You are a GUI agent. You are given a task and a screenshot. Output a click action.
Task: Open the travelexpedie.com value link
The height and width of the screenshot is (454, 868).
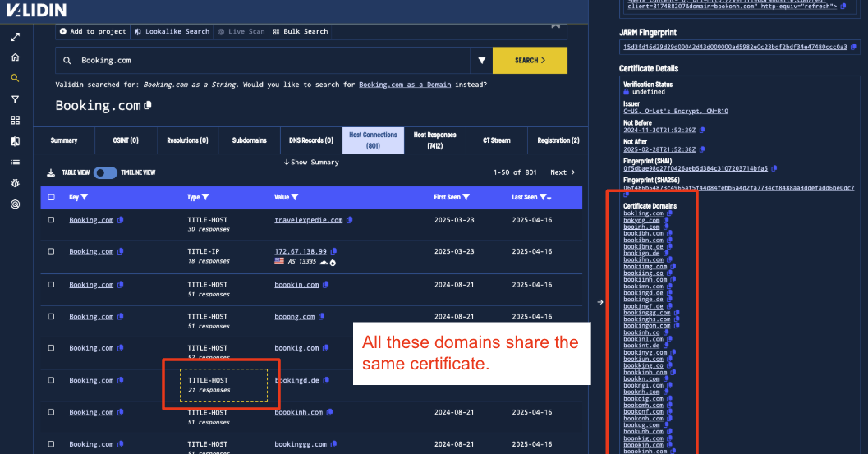point(308,220)
